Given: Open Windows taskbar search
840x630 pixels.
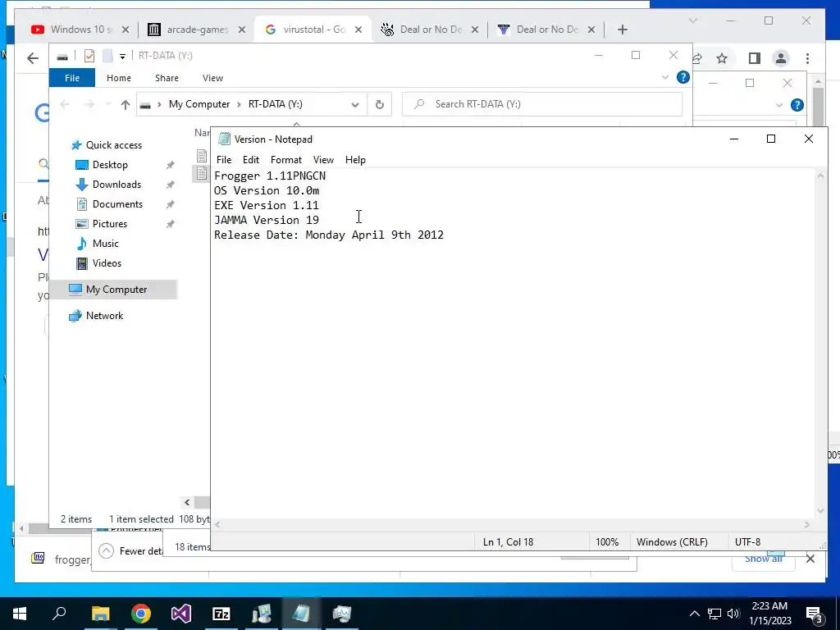Looking at the screenshot, I should (59, 614).
